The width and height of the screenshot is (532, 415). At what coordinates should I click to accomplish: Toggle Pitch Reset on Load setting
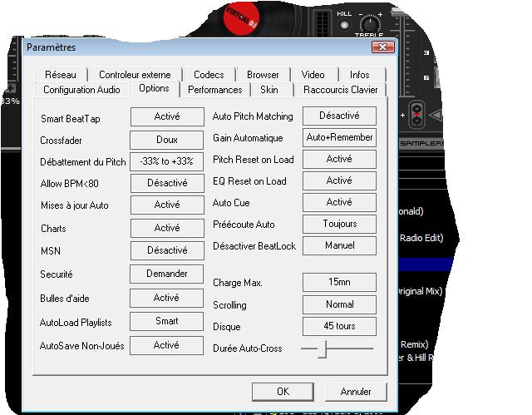(x=339, y=159)
